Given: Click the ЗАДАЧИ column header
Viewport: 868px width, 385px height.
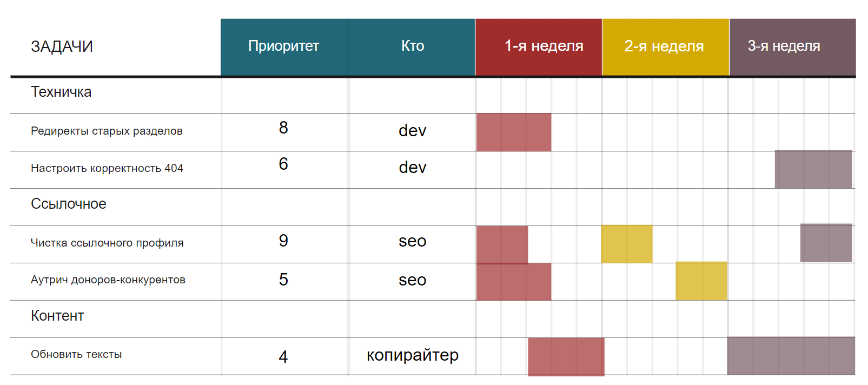Looking at the screenshot, I should 62,47.
